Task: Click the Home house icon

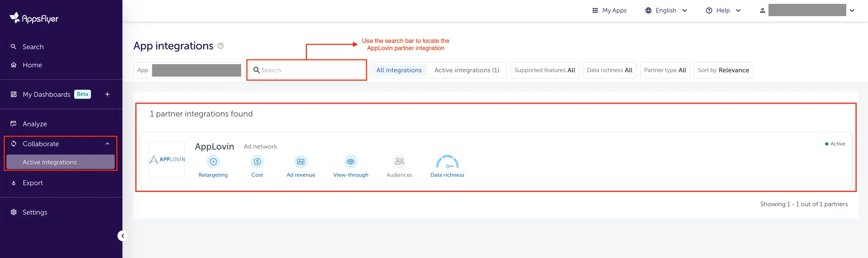Action: [x=14, y=65]
